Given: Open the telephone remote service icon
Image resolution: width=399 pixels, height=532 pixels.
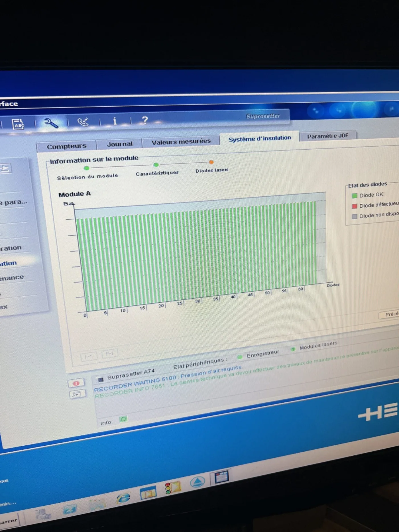Looking at the screenshot, I should pyautogui.click(x=83, y=122).
